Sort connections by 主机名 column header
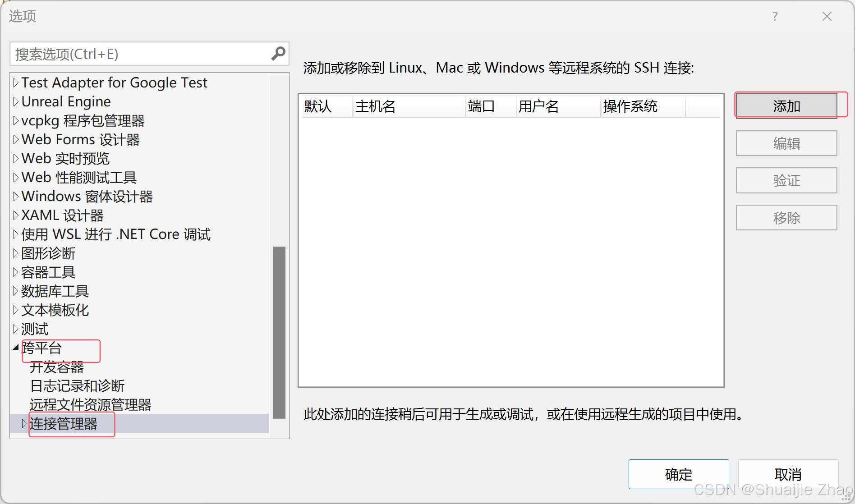This screenshot has height=504, width=855. (x=409, y=106)
